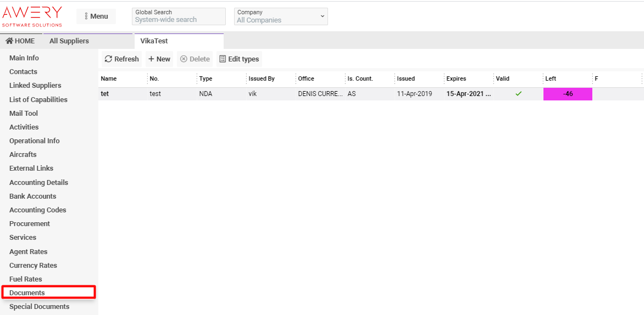Select the tet document row
644x315 pixels.
(x=105, y=94)
